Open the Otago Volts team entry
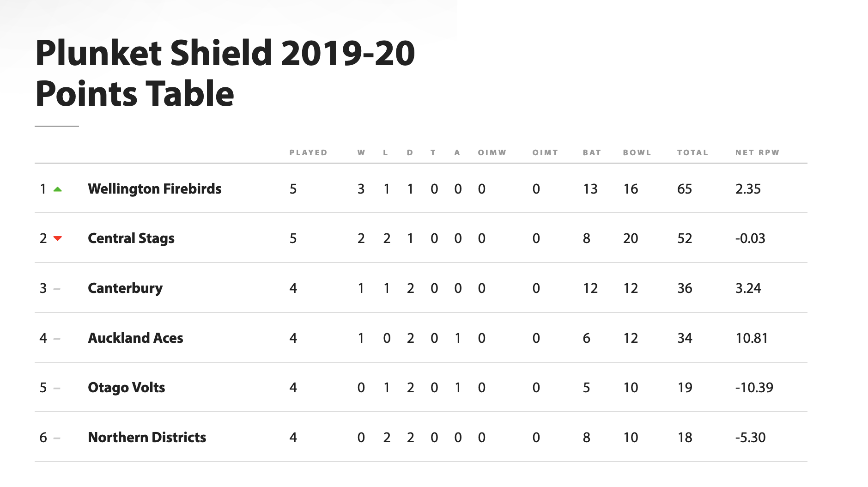The width and height of the screenshot is (868, 487). coord(126,388)
